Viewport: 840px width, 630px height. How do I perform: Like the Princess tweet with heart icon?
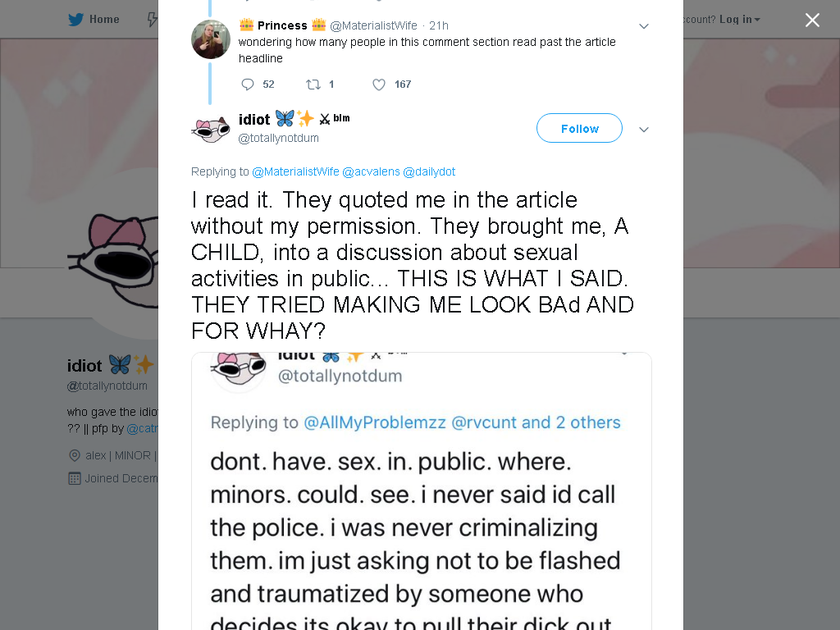click(x=379, y=84)
